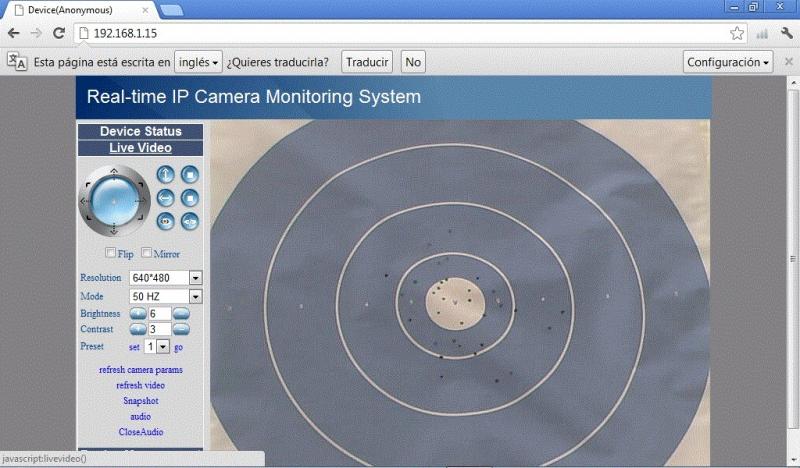
Task: Enable the Mirror checkbox
Action: [147, 254]
